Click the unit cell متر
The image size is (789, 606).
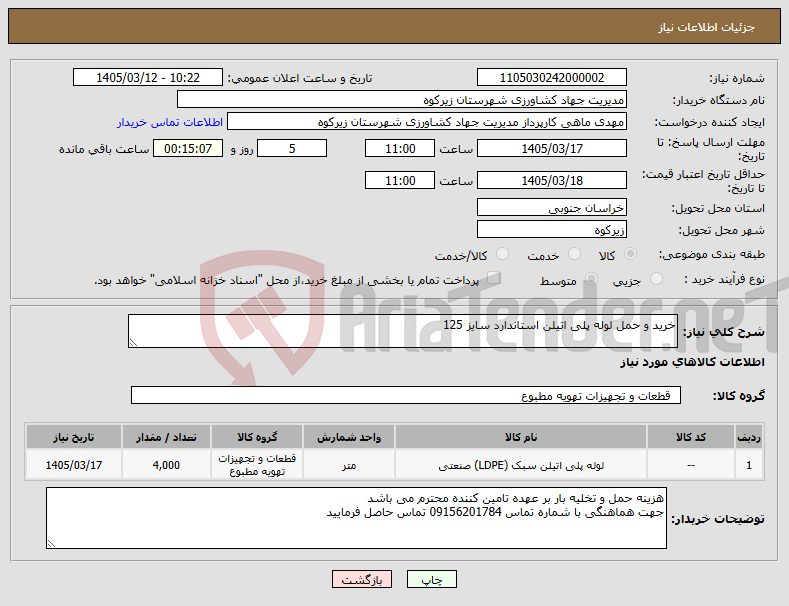click(349, 465)
